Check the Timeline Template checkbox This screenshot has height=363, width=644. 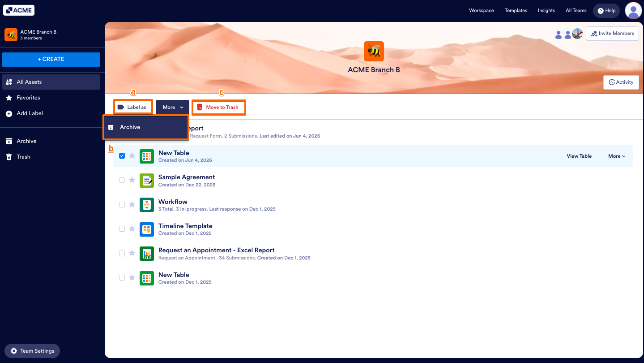coord(122,229)
